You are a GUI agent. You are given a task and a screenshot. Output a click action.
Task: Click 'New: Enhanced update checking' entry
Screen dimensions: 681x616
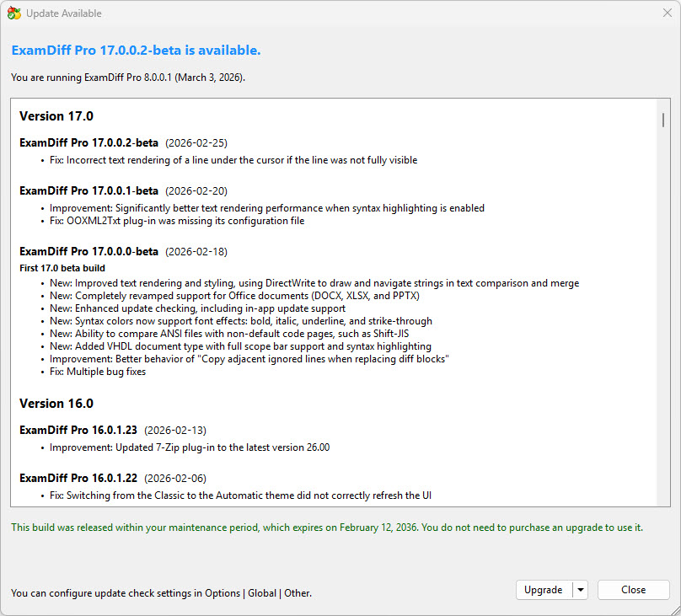point(197,308)
